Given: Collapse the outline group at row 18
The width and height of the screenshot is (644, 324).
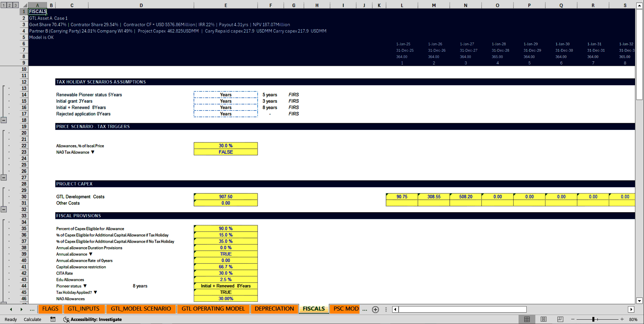Looking at the screenshot, I should [4, 120].
